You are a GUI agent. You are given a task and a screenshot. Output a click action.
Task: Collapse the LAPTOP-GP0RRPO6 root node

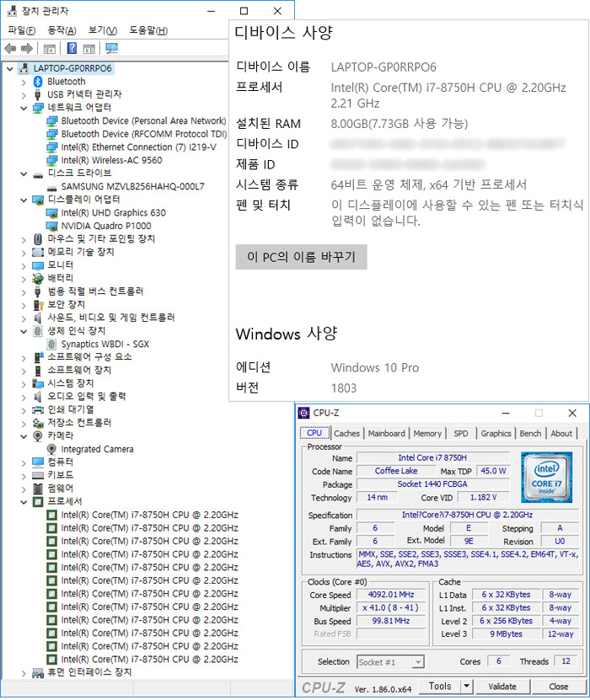(10, 69)
